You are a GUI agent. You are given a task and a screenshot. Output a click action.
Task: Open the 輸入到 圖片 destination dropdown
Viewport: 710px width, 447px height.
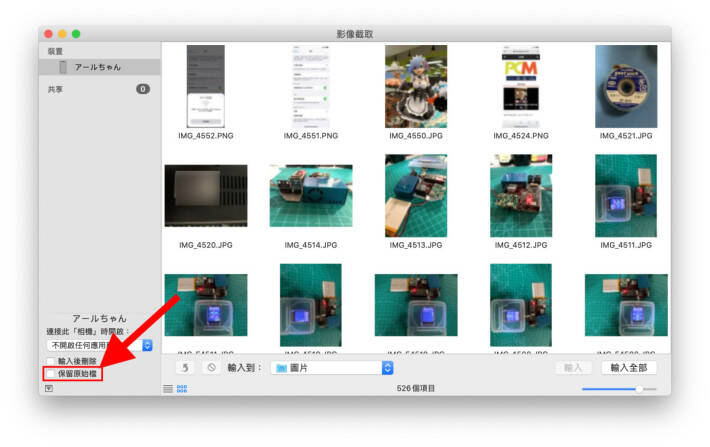pyautogui.click(x=332, y=368)
